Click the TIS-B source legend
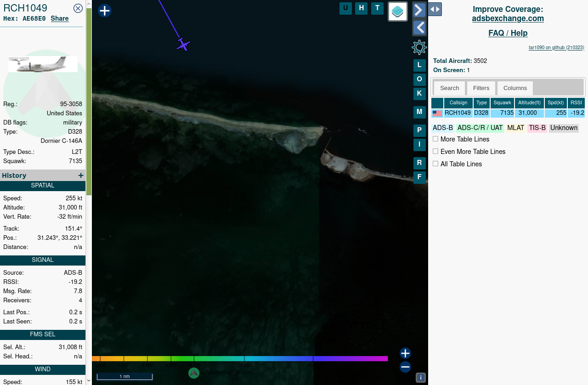 click(537, 128)
